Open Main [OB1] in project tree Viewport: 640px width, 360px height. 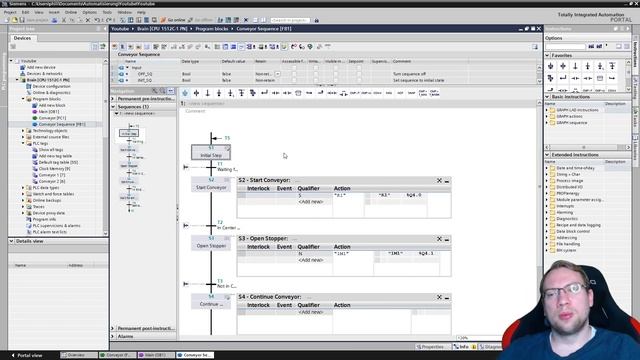[x=49, y=111]
